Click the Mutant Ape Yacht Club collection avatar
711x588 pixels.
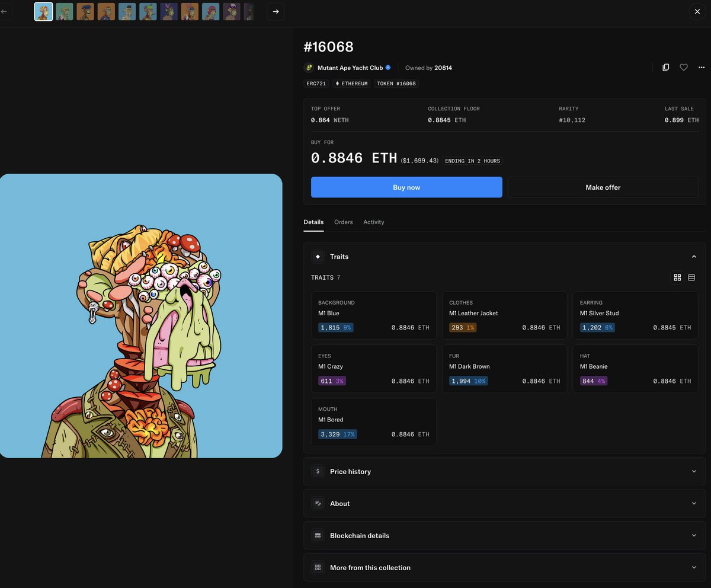(309, 68)
